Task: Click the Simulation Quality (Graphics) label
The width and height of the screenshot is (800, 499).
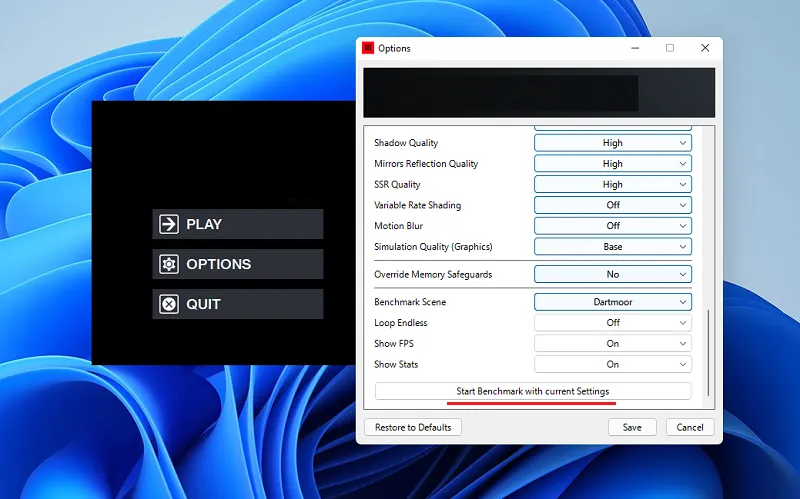Action: pos(433,246)
